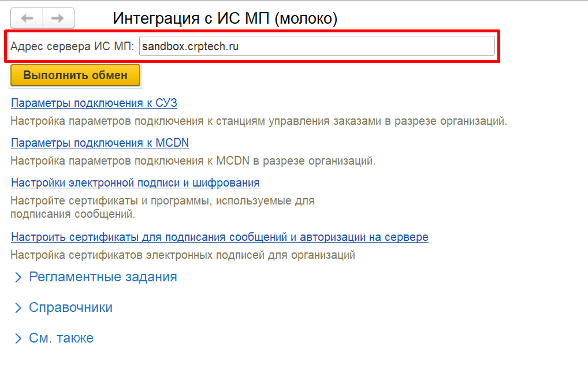This screenshot has height=372, width=588.
Task: Click the description about MCDN в разрезе организаций
Action: coord(193,161)
